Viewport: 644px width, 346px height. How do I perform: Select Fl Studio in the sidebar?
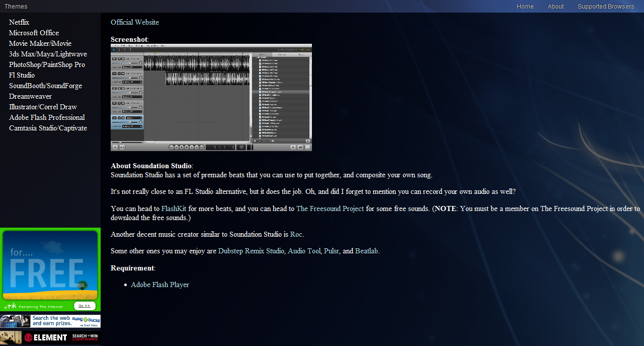coord(22,75)
